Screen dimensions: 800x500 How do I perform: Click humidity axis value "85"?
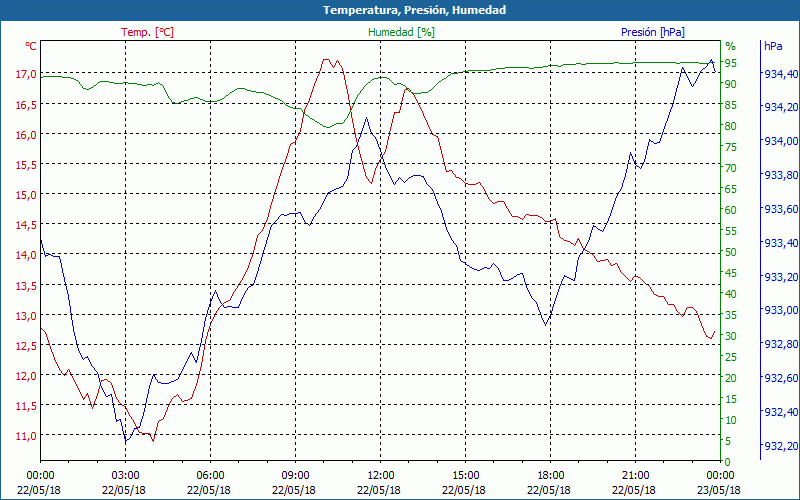click(x=731, y=105)
